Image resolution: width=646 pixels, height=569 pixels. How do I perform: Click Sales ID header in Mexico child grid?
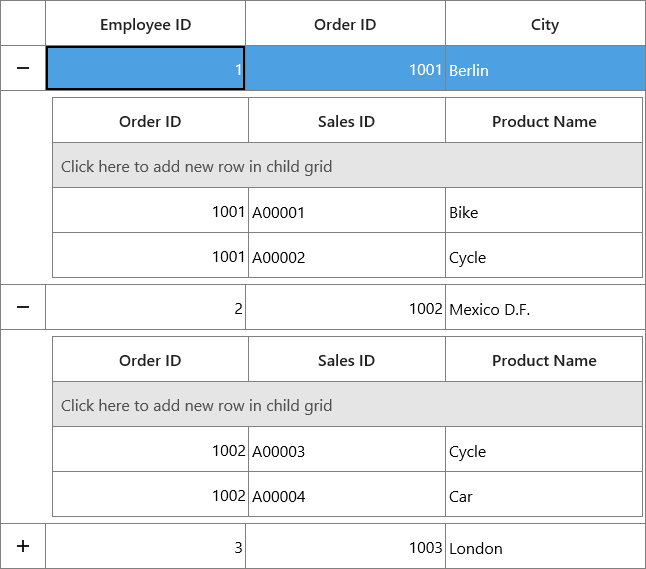[346, 359]
